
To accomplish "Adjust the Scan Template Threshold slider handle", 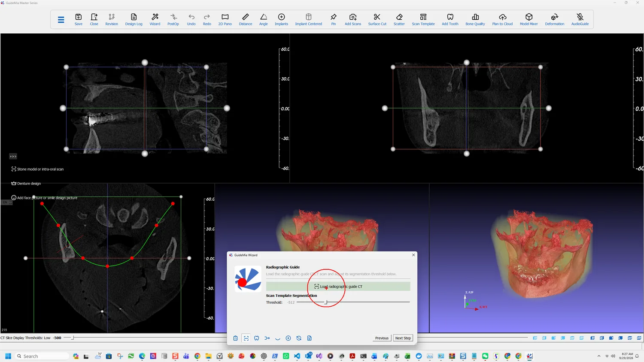I will tap(326, 302).
